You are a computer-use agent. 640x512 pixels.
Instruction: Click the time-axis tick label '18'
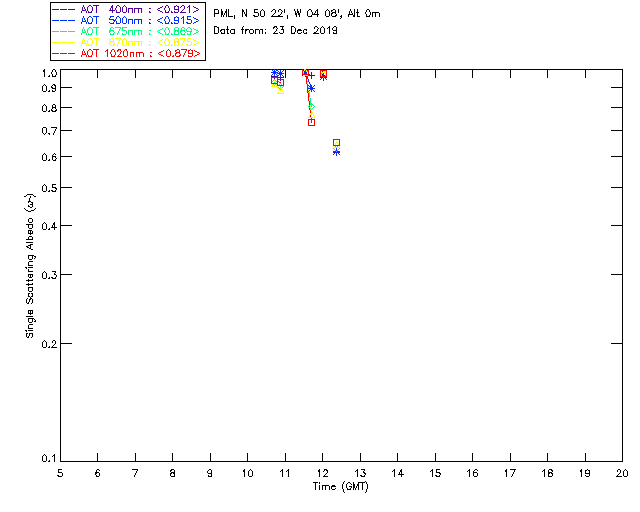[x=547, y=473]
